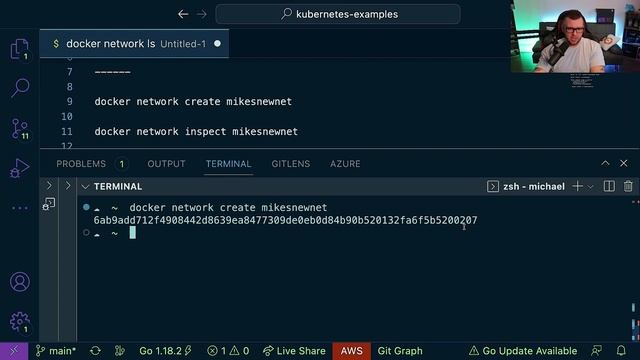The height and width of the screenshot is (360, 640).
Task: Create a new terminal with the plus icon
Action: click(577, 187)
